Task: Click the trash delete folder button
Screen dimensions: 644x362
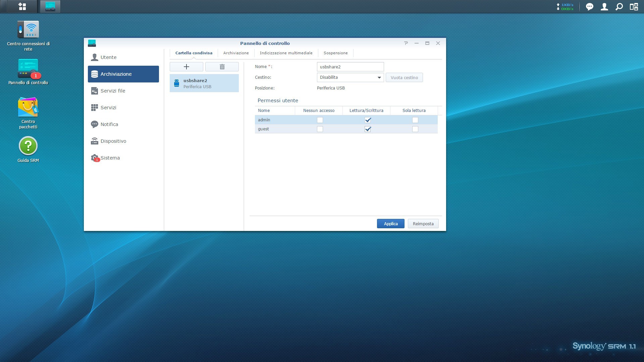Action: pyautogui.click(x=222, y=67)
